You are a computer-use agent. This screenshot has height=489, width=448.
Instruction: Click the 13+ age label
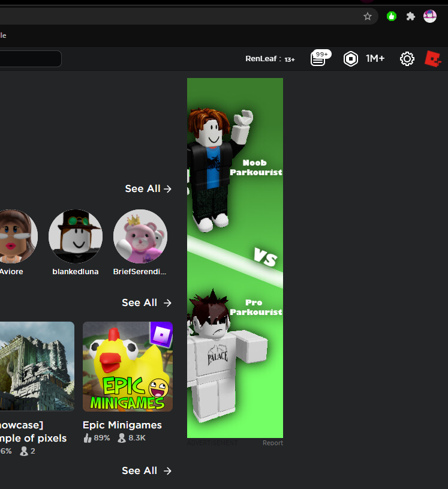290,59
